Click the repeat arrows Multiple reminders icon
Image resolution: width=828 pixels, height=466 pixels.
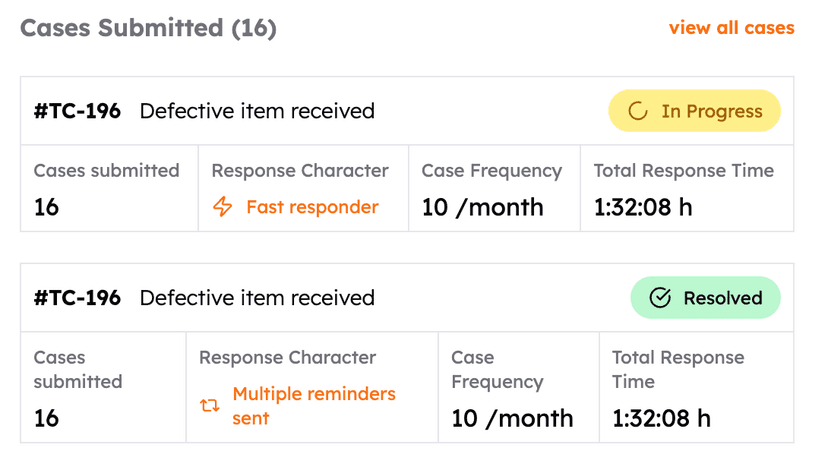210,405
